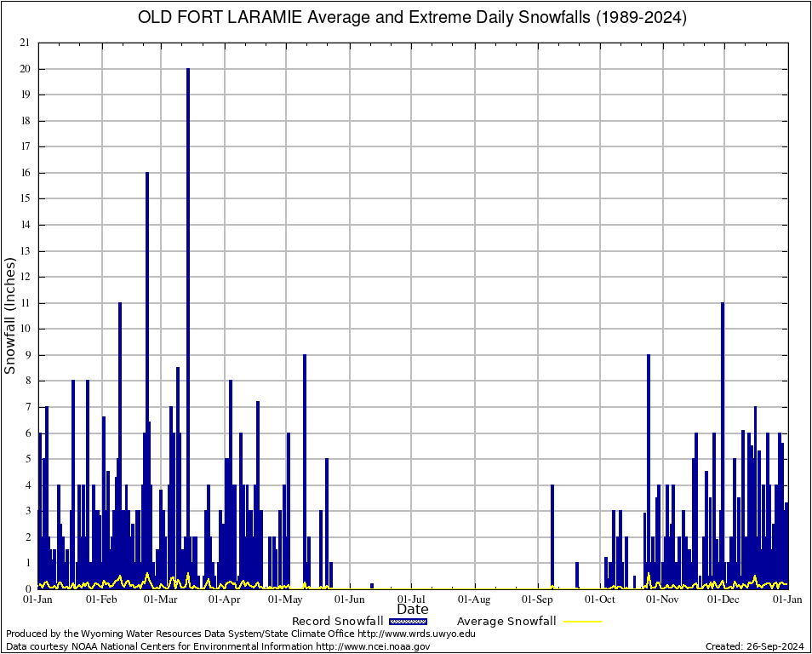The image size is (812, 654).
Task: Click the Record Snowfall legend text
Action: click(x=337, y=622)
